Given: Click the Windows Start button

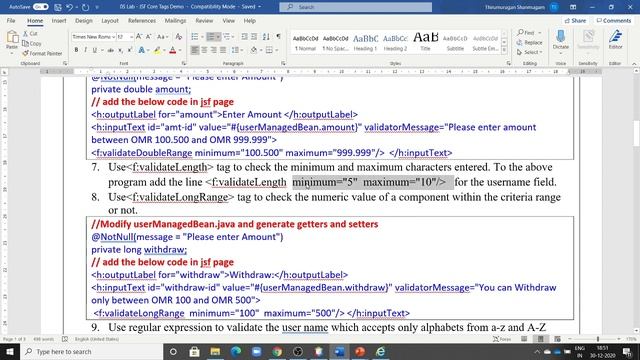Looking at the screenshot, I should (10, 351).
